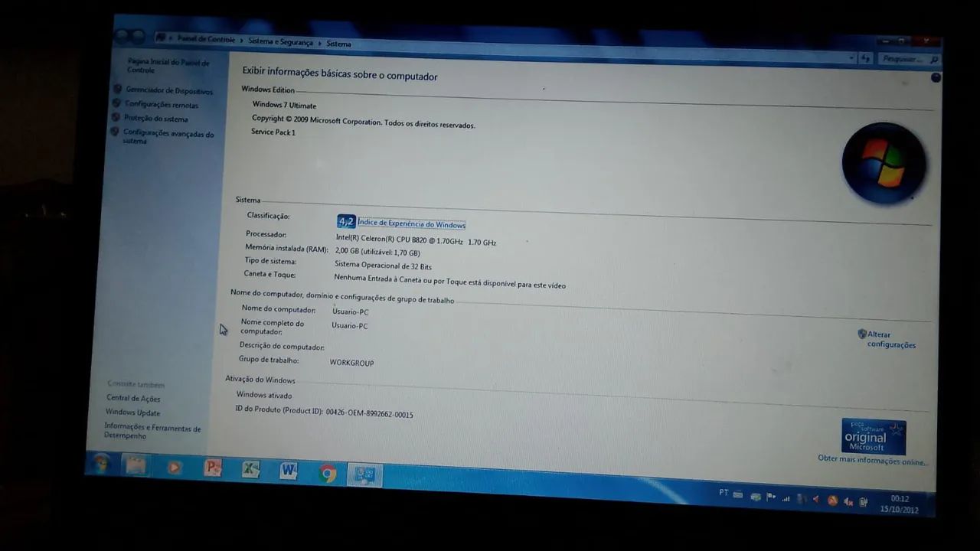980x551 pixels.
Task: Click the back navigation arrow button
Action: click(x=122, y=36)
